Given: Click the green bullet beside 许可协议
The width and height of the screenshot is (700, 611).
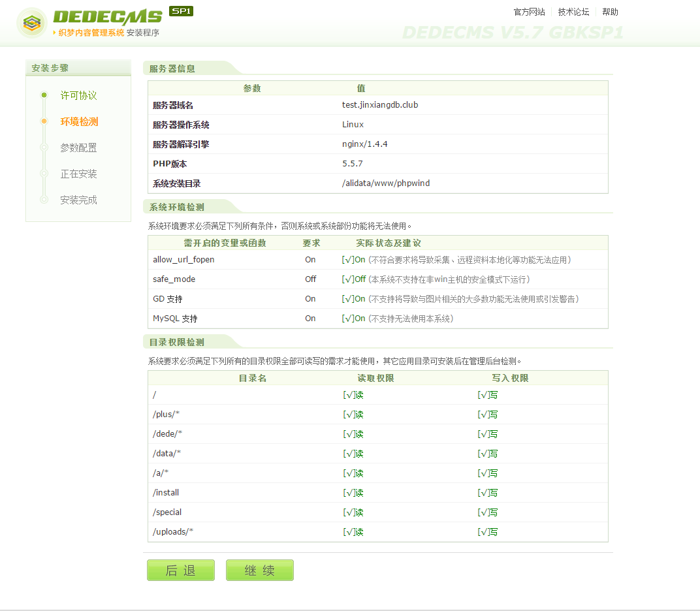Looking at the screenshot, I should (x=44, y=95).
